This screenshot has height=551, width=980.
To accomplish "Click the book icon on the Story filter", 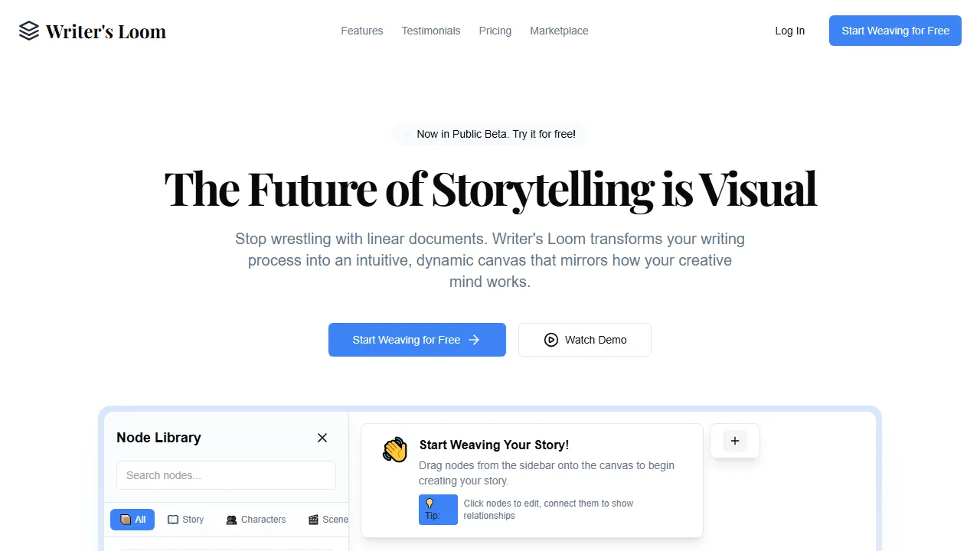I will [173, 520].
